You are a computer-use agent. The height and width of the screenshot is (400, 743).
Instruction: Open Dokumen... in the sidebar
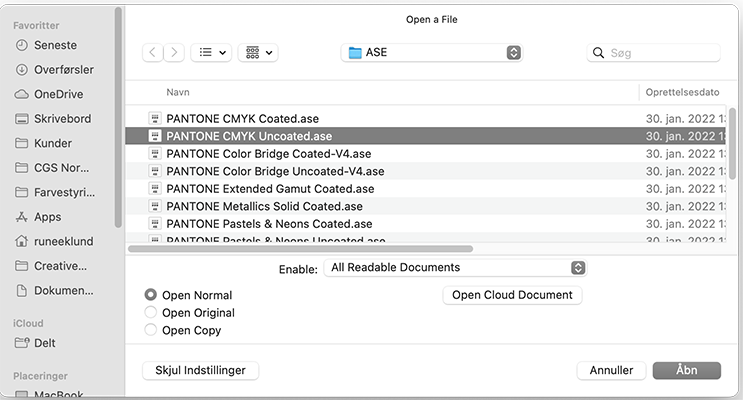(54, 290)
